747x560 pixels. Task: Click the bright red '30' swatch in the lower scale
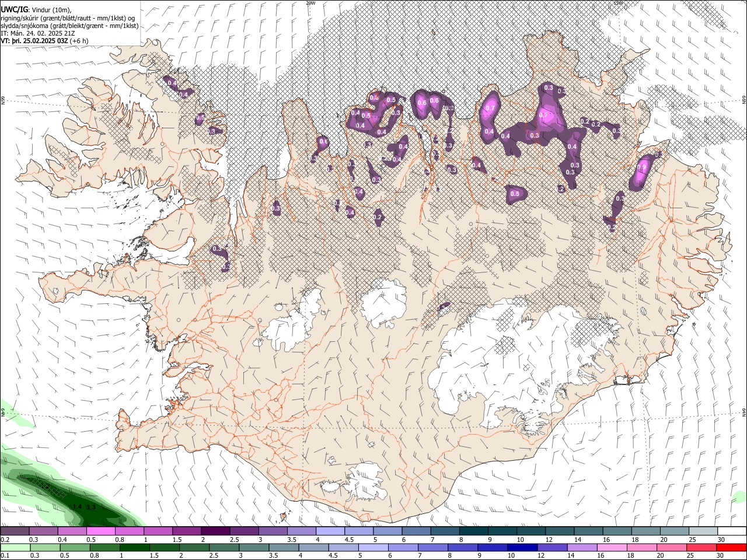(732, 547)
